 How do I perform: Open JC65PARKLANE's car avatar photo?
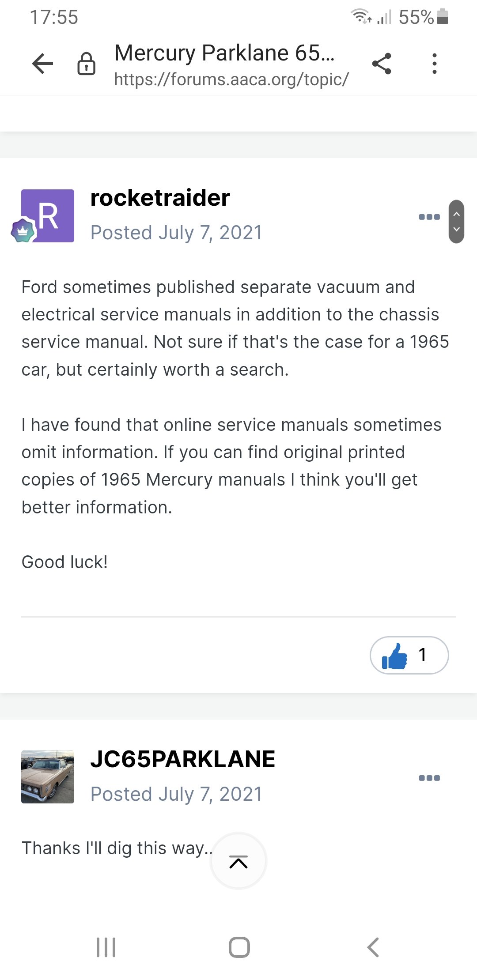tap(48, 777)
